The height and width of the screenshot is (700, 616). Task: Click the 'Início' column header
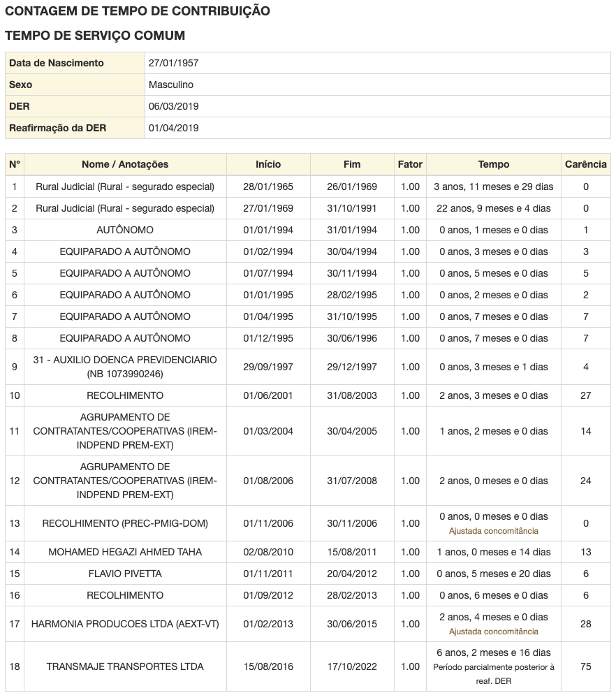[268, 165]
